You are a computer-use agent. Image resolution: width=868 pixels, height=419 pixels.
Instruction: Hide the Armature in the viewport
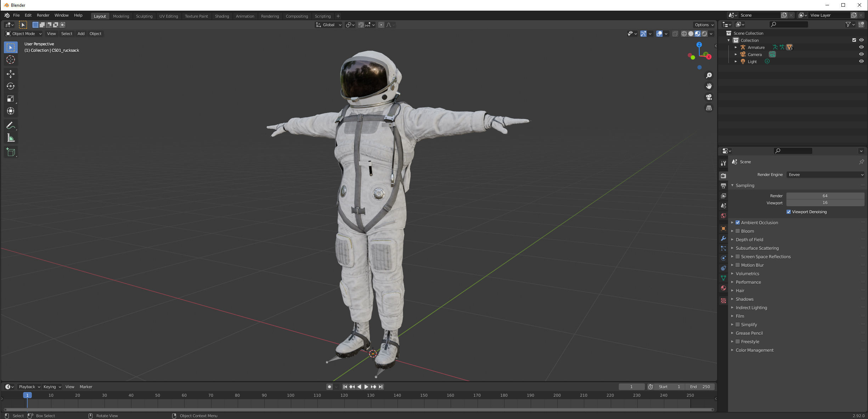coord(861,47)
